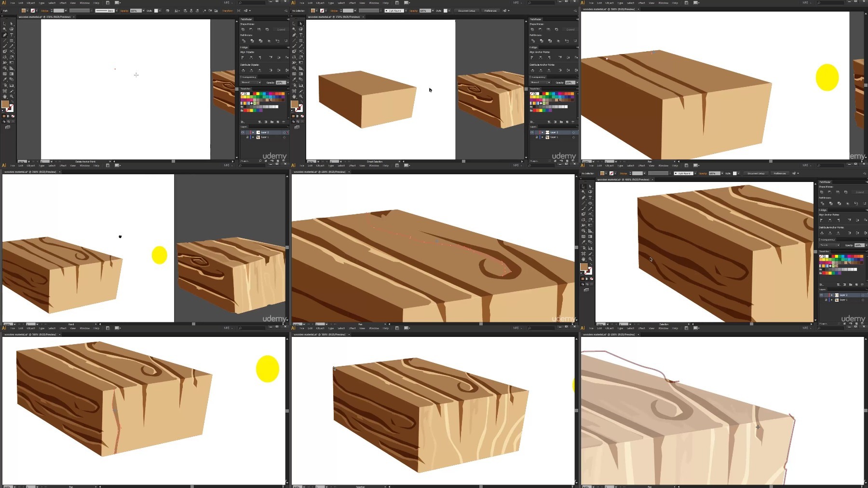
Task: Click Transform link in top-left control bar
Action: tap(227, 11)
